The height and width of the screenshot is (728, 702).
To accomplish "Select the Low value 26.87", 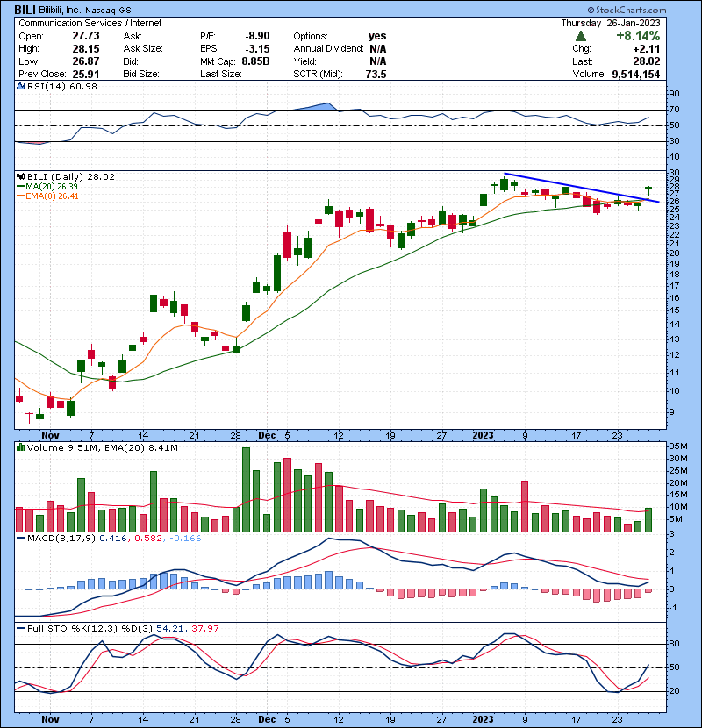I will tap(86, 61).
